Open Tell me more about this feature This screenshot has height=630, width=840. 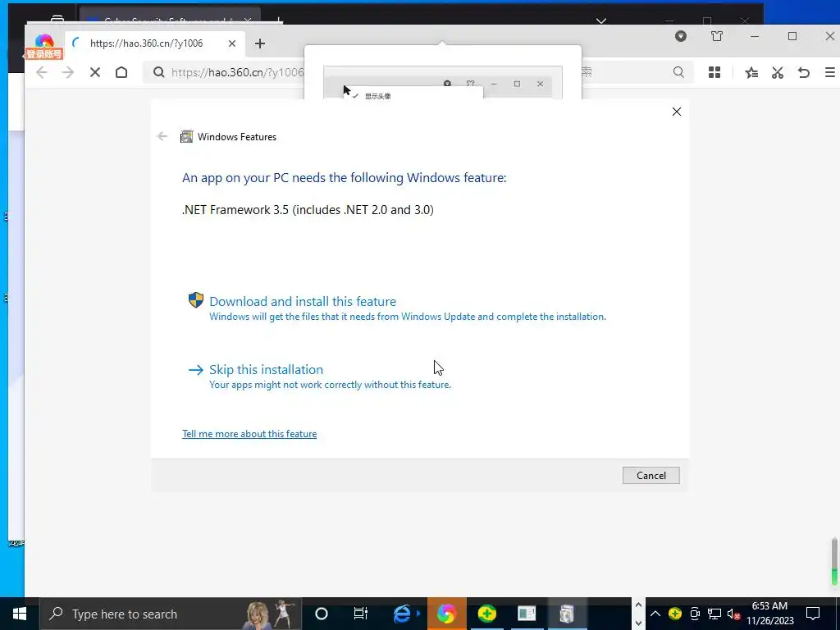click(x=249, y=434)
